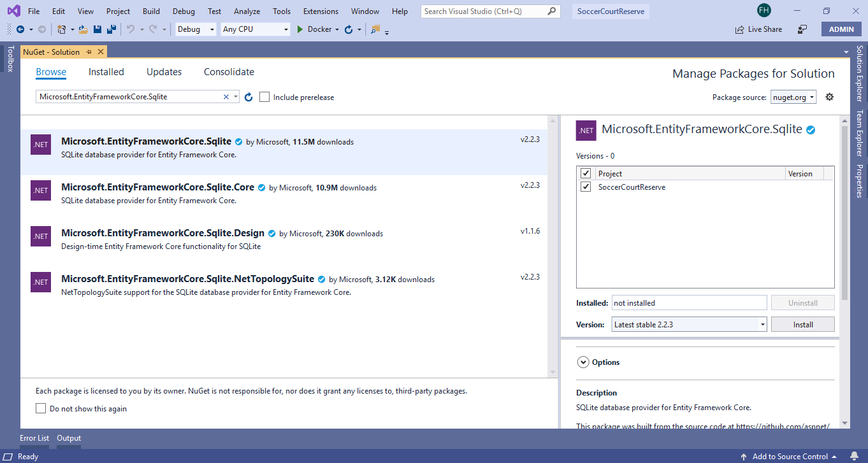This screenshot has width=868, height=463.
Task: Switch to the Installed tab
Action: click(x=106, y=72)
